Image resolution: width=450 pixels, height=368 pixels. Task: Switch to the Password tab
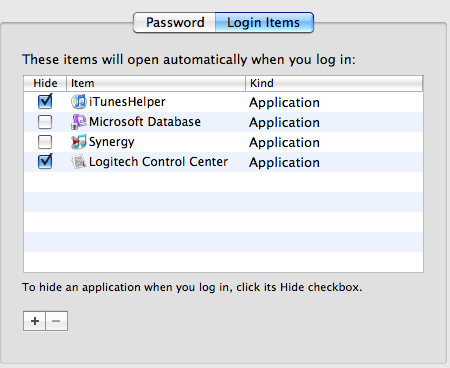[174, 23]
